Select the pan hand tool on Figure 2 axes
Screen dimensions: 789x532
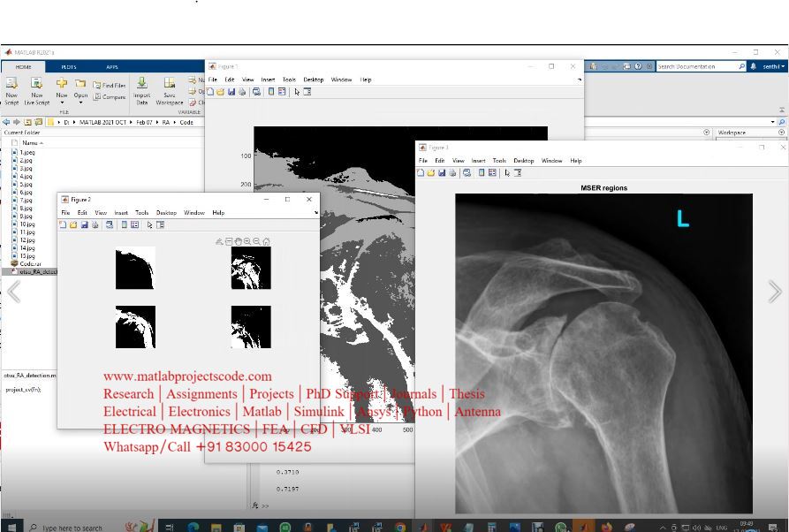click(238, 241)
